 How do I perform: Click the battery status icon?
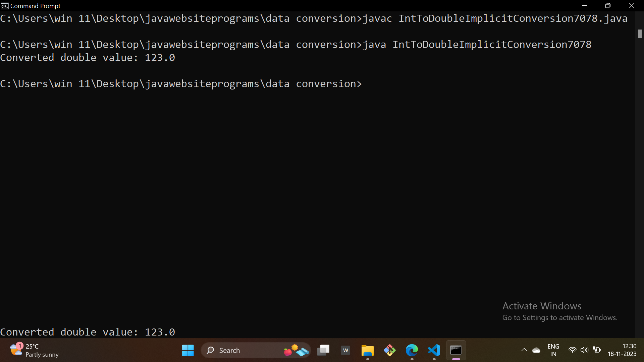[596, 350]
